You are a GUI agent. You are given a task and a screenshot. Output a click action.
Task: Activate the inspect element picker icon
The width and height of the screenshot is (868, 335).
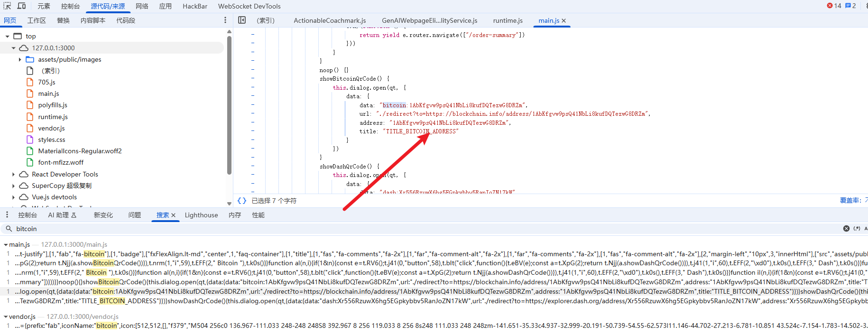pyautogui.click(x=8, y=6)
